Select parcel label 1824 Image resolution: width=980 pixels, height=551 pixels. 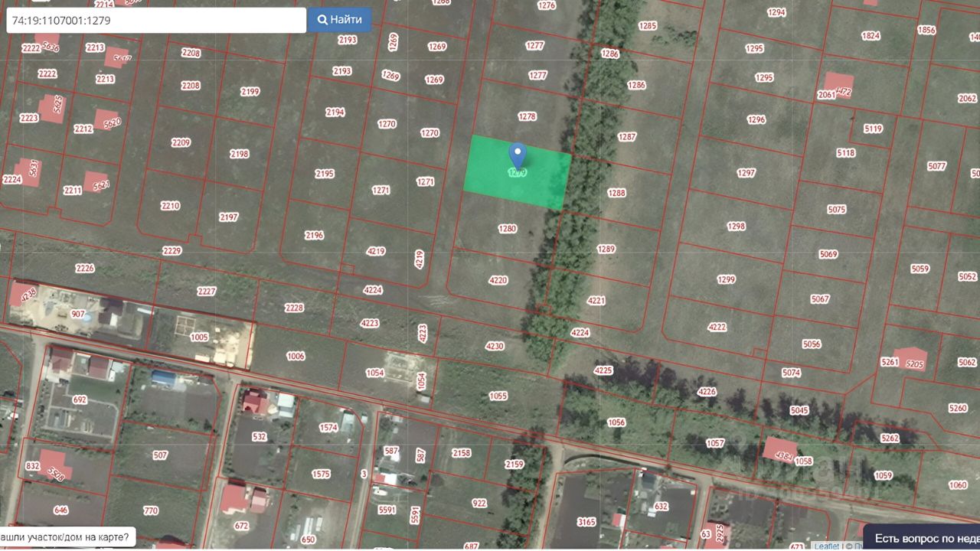[871, 36]
